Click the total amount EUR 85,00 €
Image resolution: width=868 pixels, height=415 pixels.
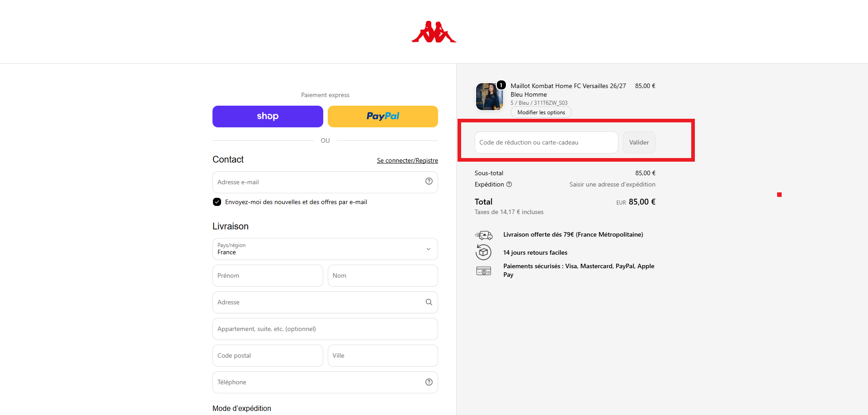pos(636,202)
